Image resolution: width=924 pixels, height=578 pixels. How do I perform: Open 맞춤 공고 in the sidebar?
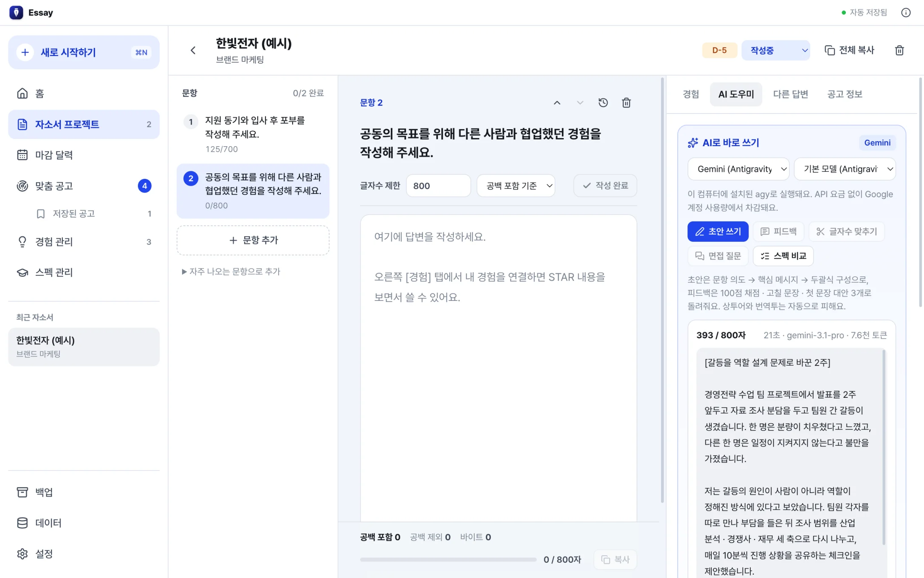pyautogui.click(x=84, y=186)
